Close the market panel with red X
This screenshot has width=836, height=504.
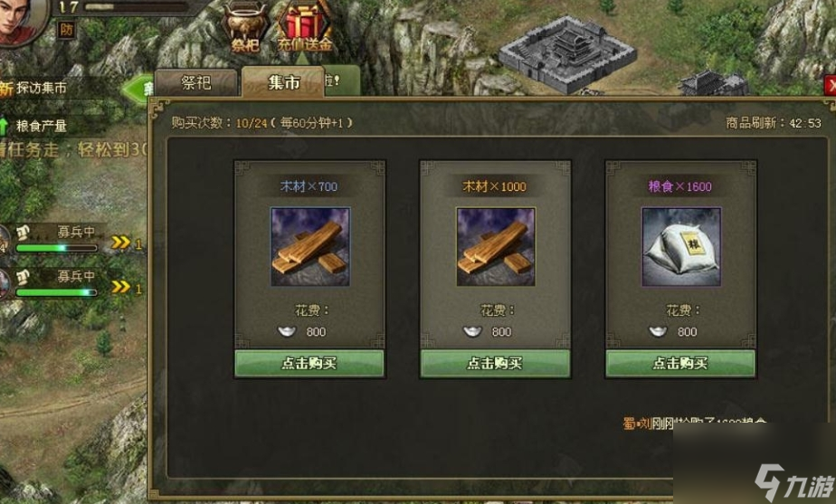click(831, 85)
